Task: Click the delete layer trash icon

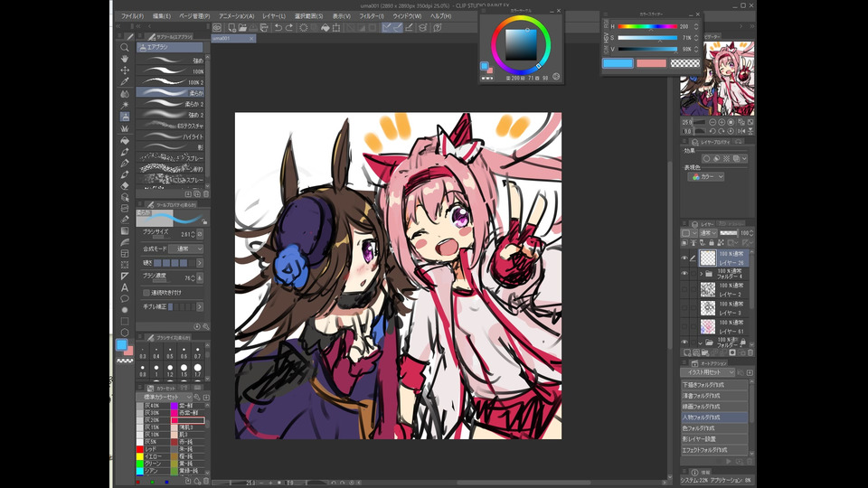Action: (750, 352)
